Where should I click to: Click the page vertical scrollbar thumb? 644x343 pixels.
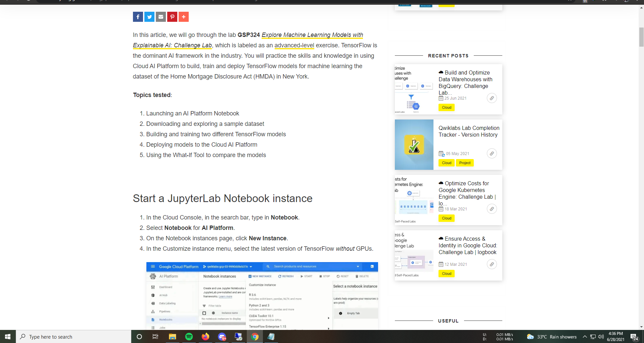[x=641, y=37]
